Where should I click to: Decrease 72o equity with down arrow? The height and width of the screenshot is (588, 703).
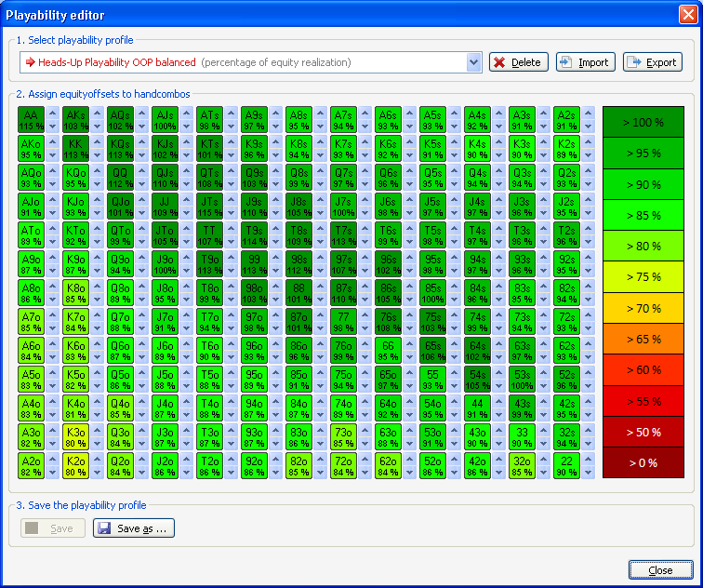tap(365, 473)
